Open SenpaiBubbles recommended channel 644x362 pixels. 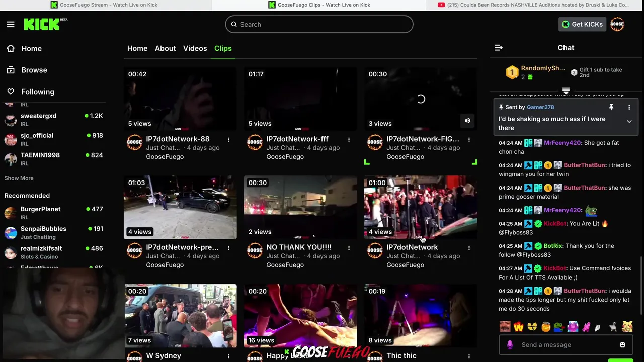point(54,232)
